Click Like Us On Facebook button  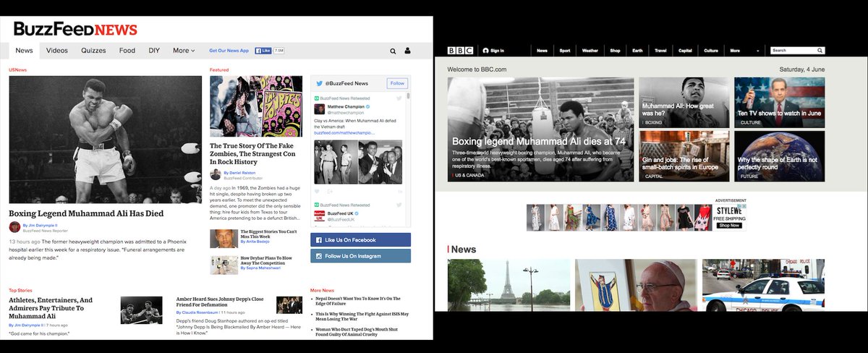[x=360, y=239]
